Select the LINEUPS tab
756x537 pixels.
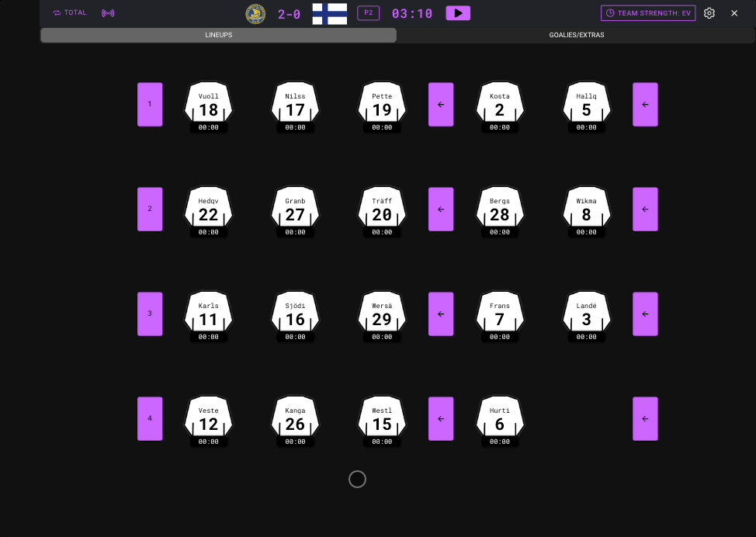click(218, 34)
